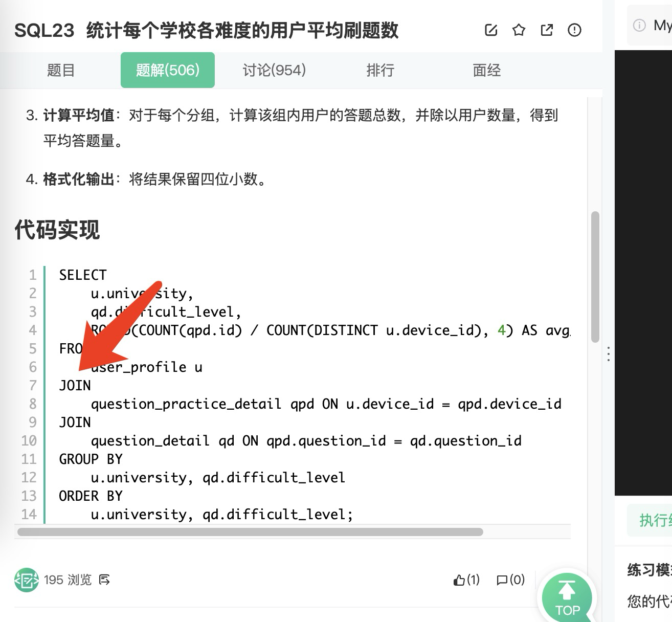672x622 pixels.
Task: Open problem in new window icon
Action: pos(547,30)
